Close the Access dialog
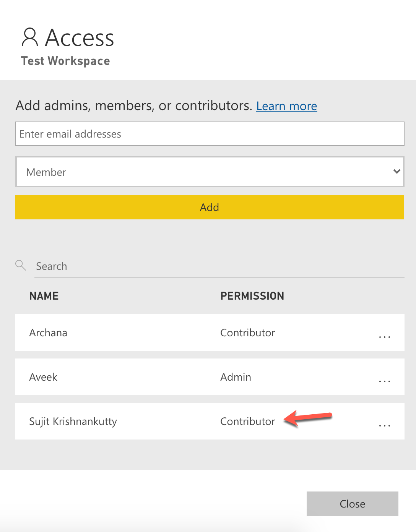Image resolution: width=416 pixels, height=532 pixels. [x=352, y=504]
